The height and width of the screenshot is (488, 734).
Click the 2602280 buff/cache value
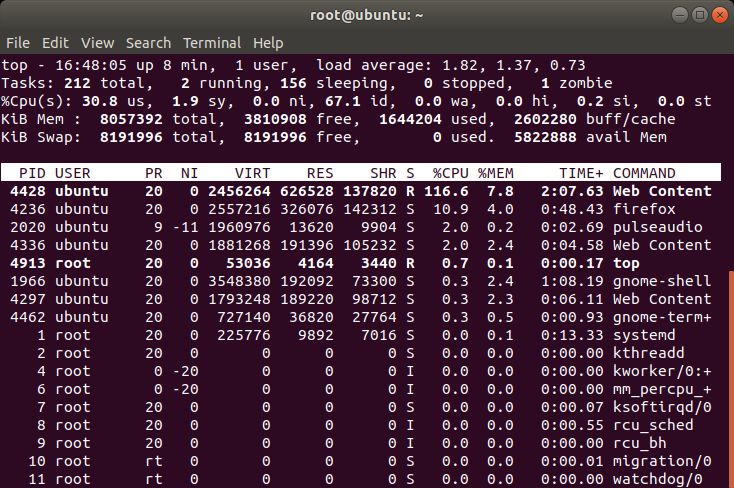pos(545,119)
